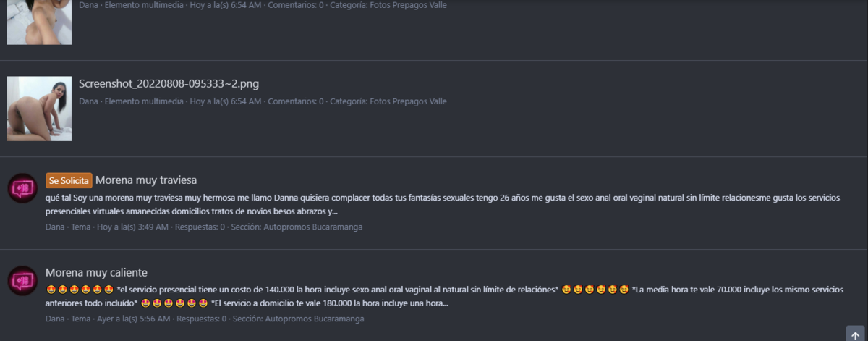The image size is (868, 341).
Task: Open the partially visible top media thumbnail
Action: tap(39, 22)
